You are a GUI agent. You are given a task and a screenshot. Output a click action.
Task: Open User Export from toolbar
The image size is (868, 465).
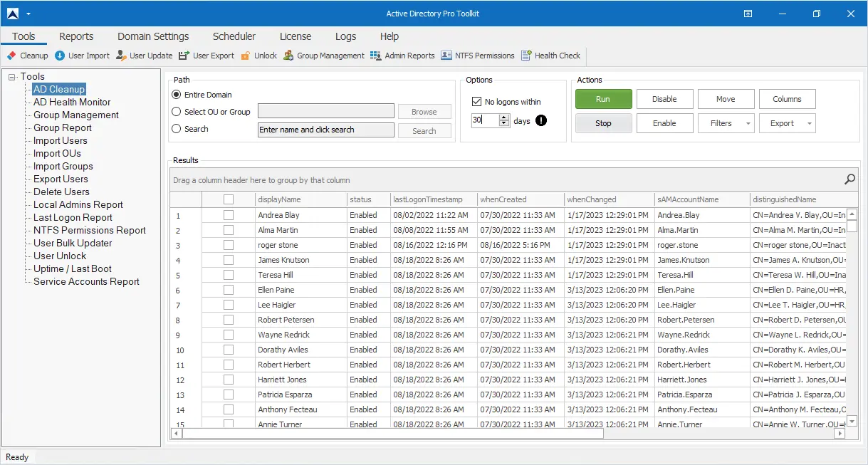(206, 56)
